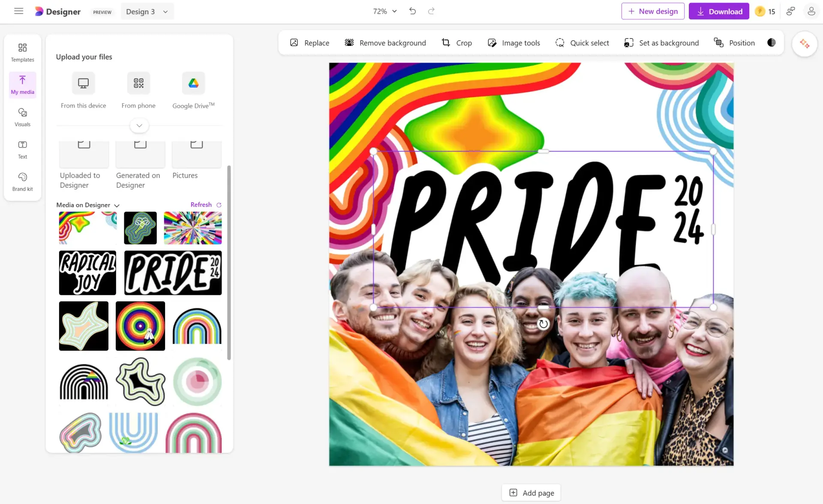Open Image tools
The width and height of the screenshot is (823, 504).
point(514,42)
